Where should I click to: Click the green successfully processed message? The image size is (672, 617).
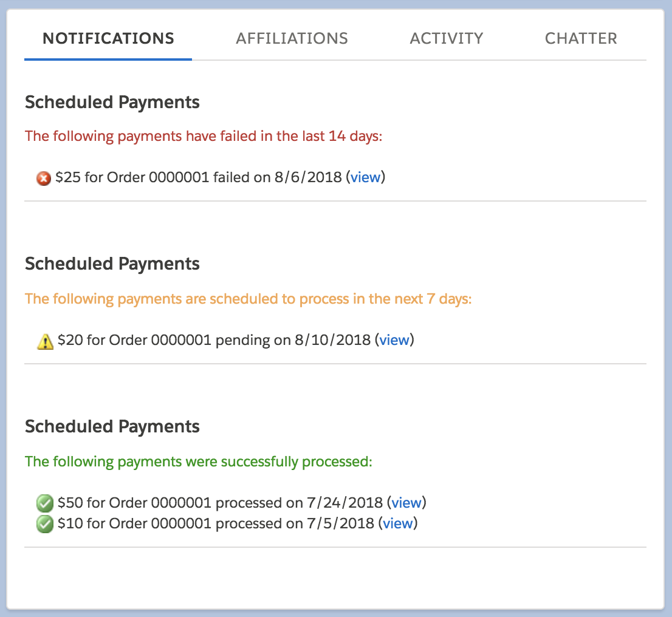(198, 462)
